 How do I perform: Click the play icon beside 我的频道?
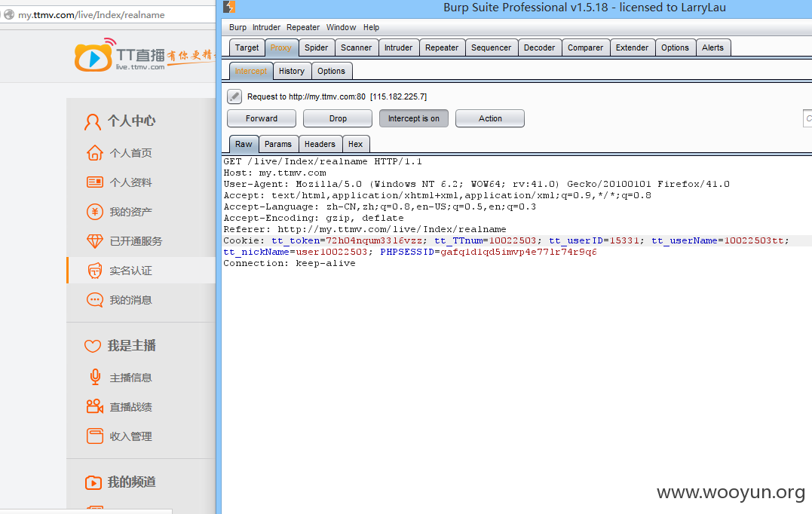(93, 482)
